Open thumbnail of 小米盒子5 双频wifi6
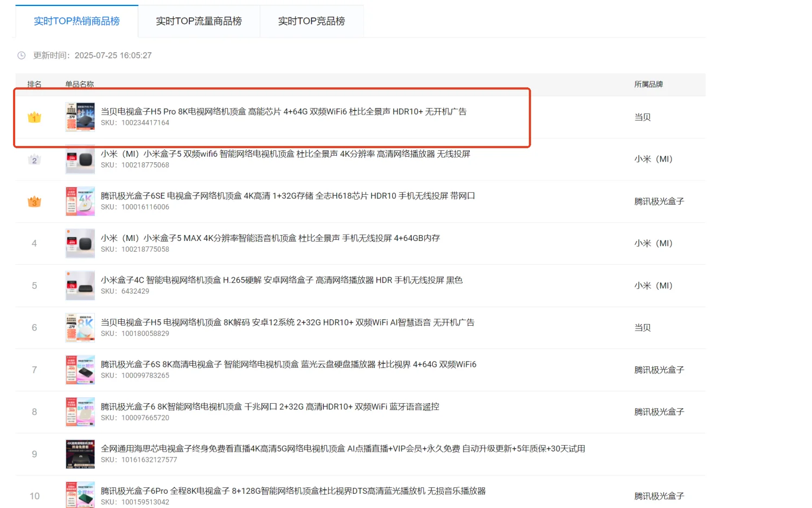Screen dimensions: 812x508 (x=80, y=160)
